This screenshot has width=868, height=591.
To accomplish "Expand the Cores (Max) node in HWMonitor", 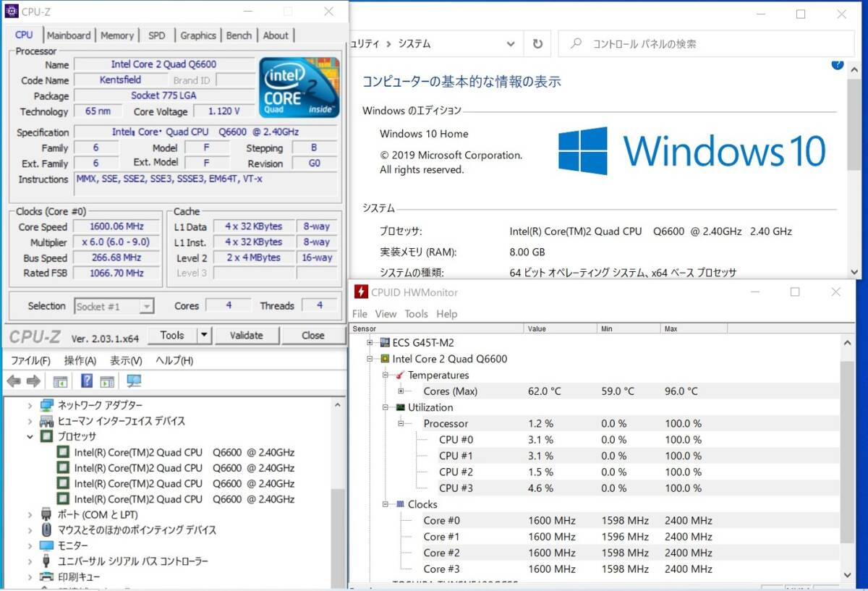I will pyautogui.click(x=401, y=391).
